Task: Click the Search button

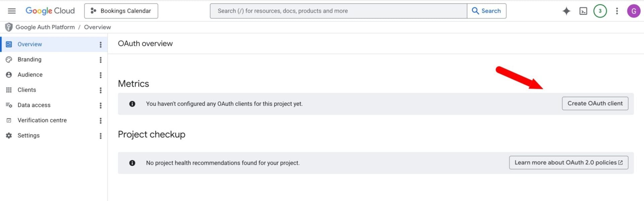Action: click(486, 11)
